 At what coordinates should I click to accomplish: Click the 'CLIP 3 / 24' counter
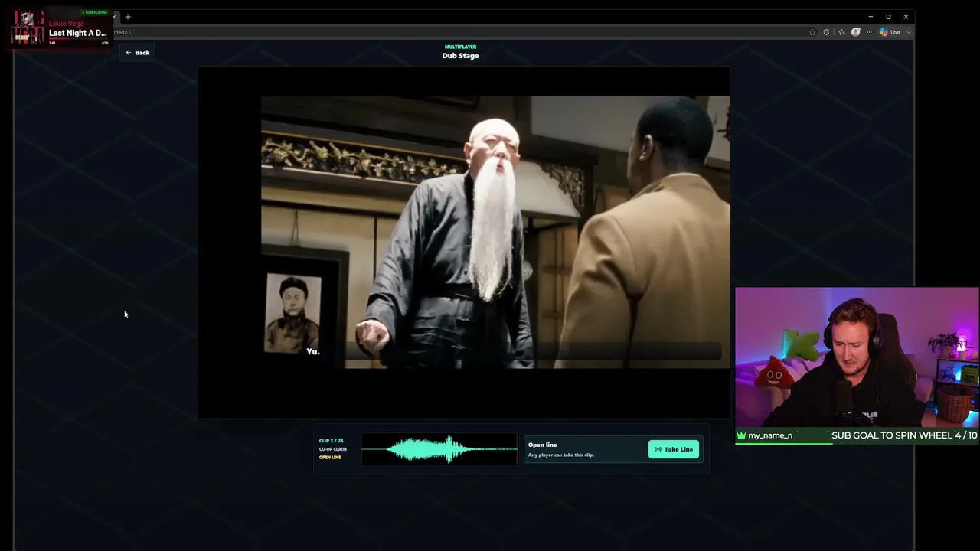coord(331,441)
